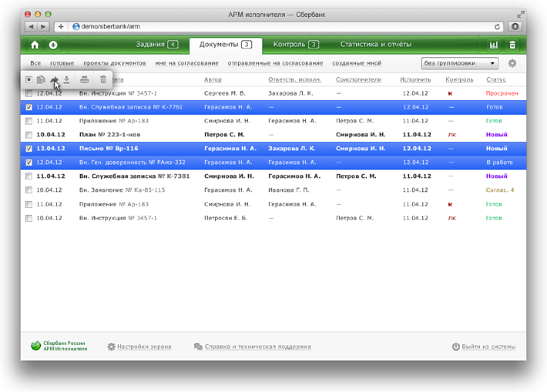The image size is (547, 392).
Task: Open the Статистика и отчёты tab
Action: tap(375, 45)
